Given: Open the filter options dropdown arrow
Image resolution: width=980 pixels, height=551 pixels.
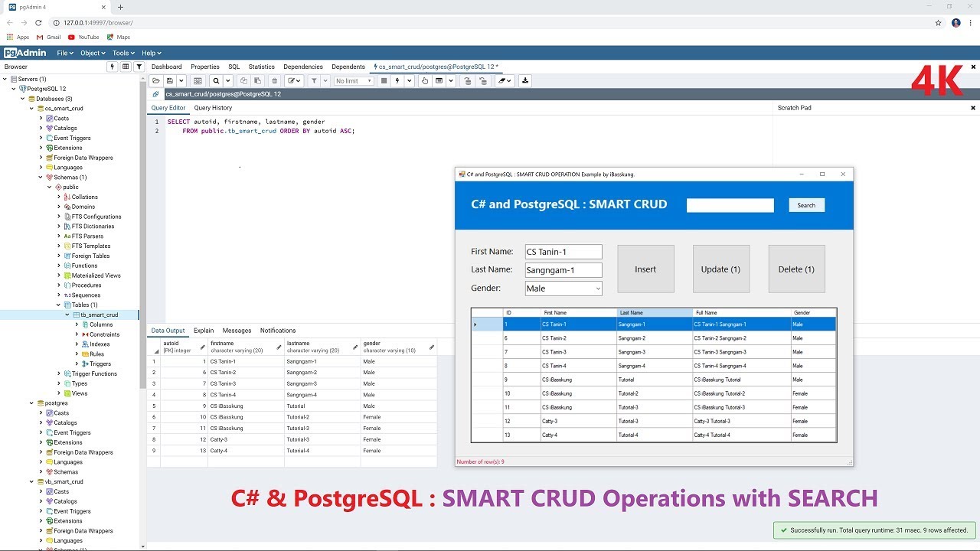Looking at the screenshot, I should click(x=325, y=80).
